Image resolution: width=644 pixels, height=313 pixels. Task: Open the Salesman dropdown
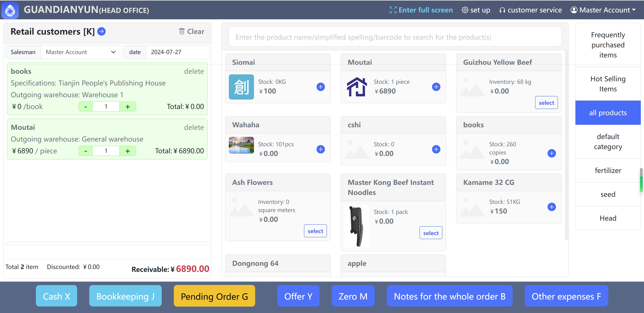coord(81,52)
